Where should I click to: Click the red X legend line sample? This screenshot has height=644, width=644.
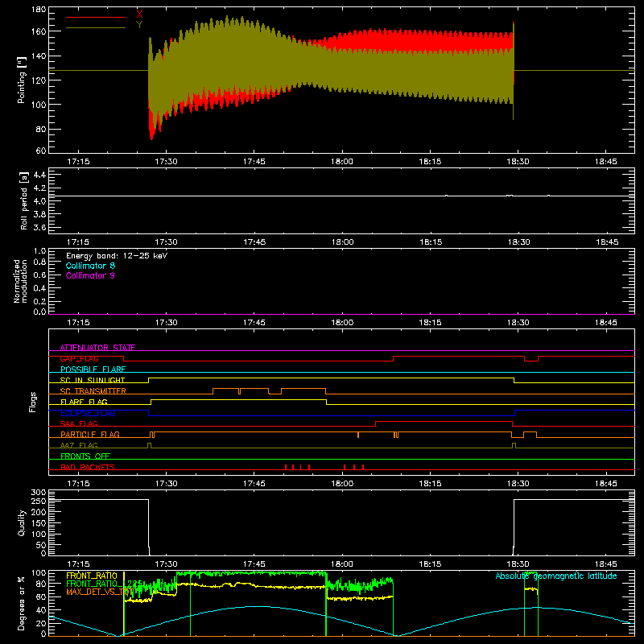96,17
